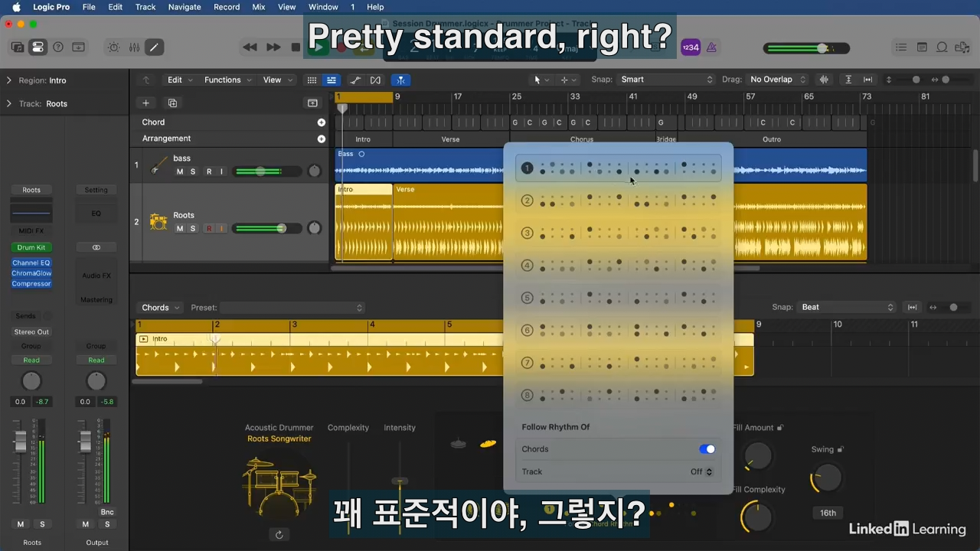The height and width of the screenshot is (551, 980).
Task: Toggle Smart Controls dial icon
Action: (113, 47)
